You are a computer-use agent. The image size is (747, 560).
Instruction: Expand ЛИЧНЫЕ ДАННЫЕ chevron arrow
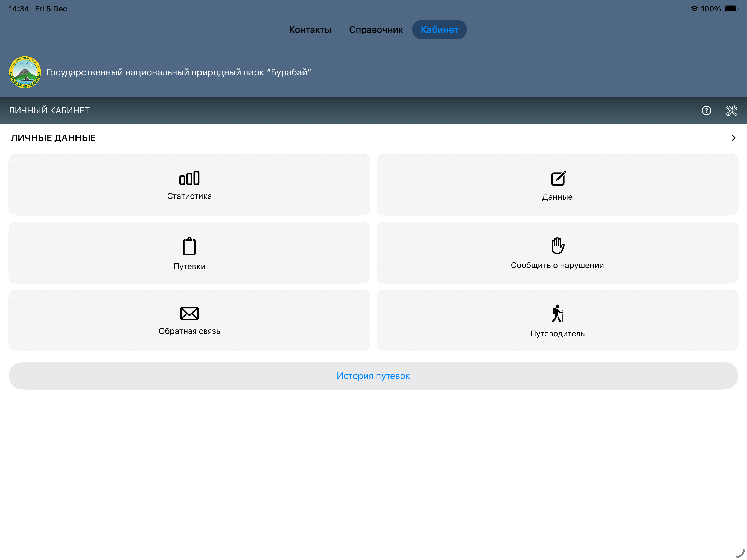click(733, 138)
